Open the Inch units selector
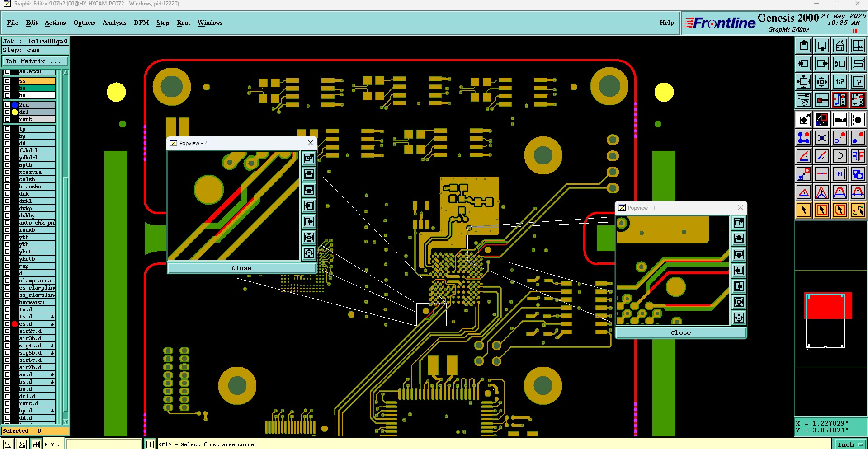Image resolution: width=868 pixels, height=449 pixels. pos(850,444)
